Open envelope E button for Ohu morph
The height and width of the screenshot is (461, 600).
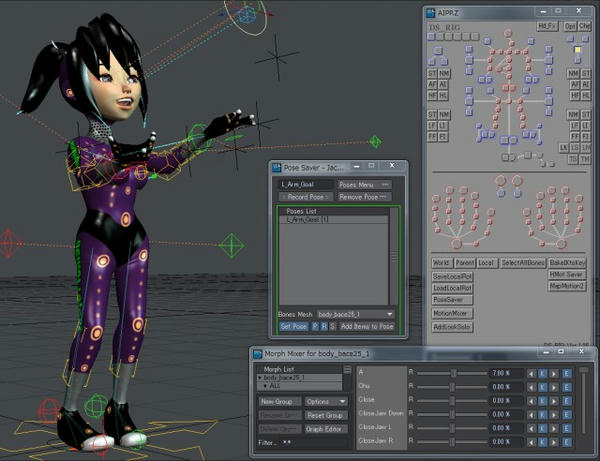pyautogui.click(x=567, y=387)
